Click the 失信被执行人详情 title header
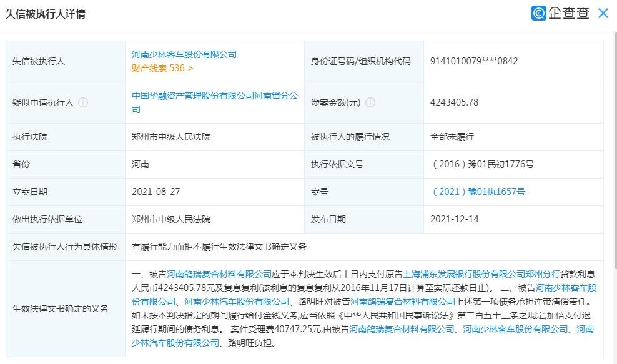The height and width of the screenshot is (364, 617). pyautogui.click(x=46, y=14)
